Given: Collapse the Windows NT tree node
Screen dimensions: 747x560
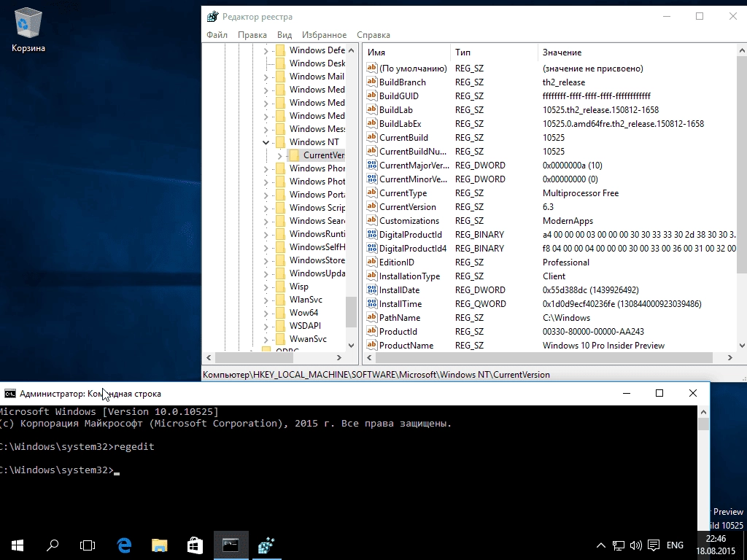Looking at the screenshot, I should [266, 142].
